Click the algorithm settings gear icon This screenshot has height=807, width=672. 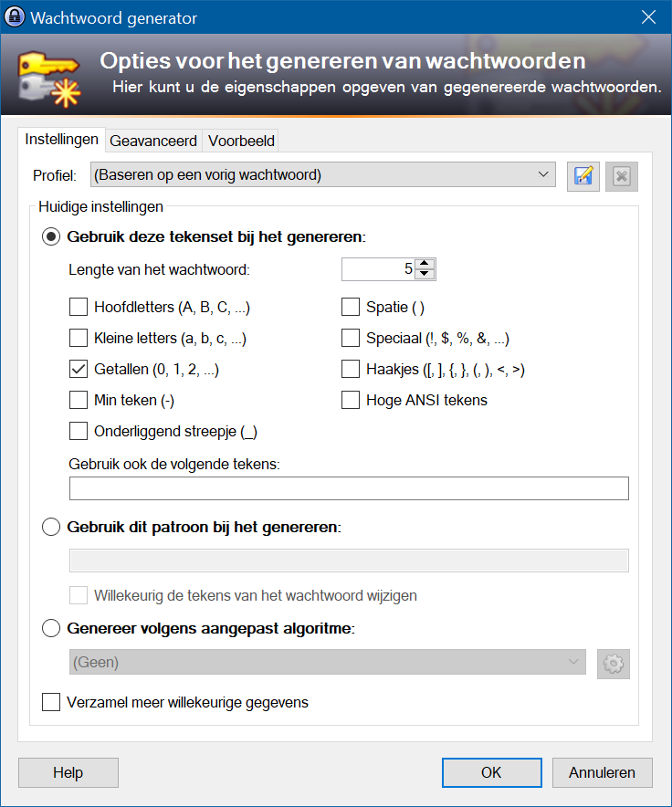614,664
